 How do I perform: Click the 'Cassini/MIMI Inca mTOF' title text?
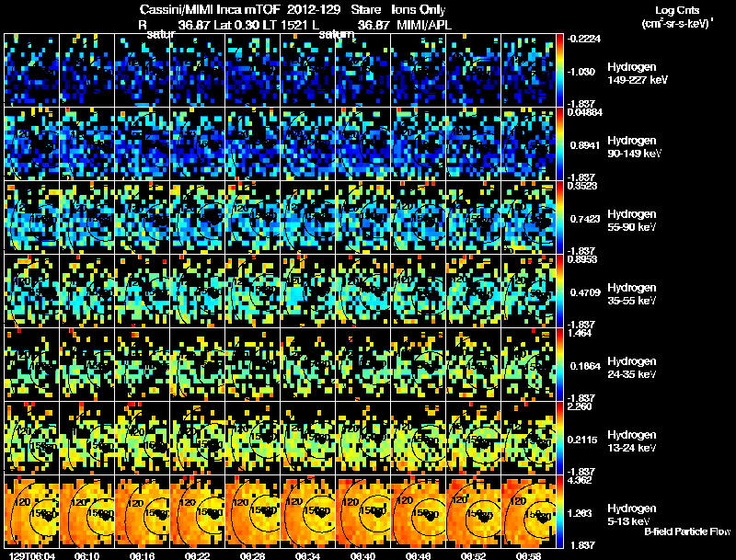click(x=210, y=10)
